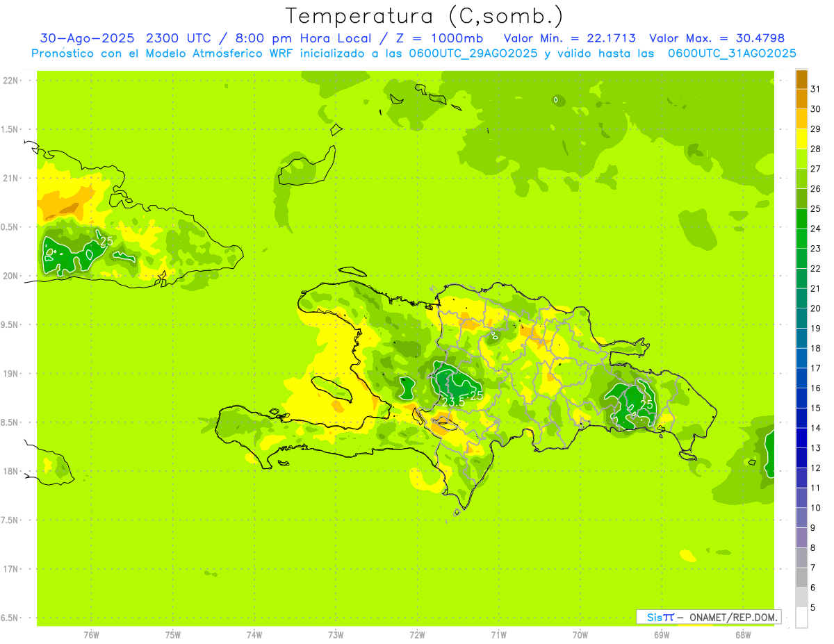Viewport: 834px width, 644px height.
Task: Click the '22N' latitude label
Action: (x=10, y=81)
